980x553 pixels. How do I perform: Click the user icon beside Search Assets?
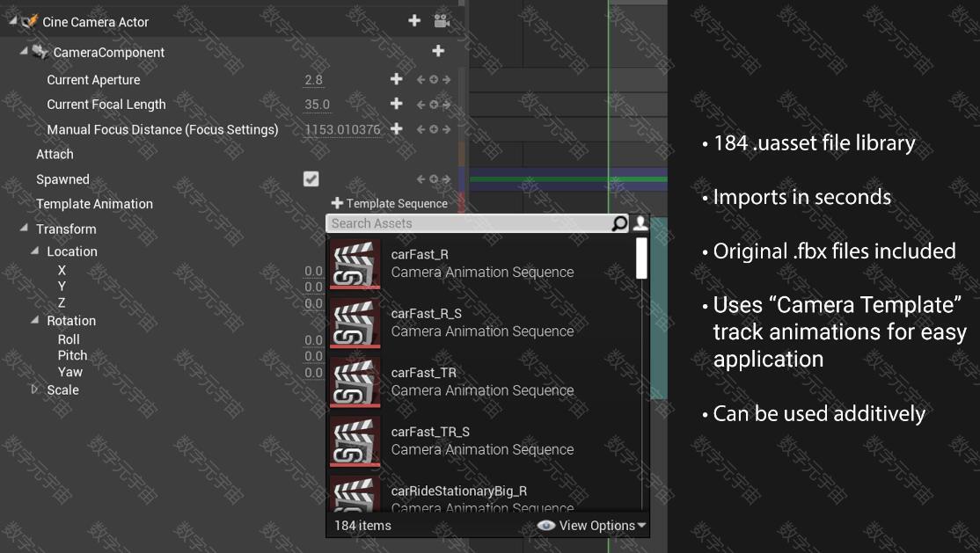640,223
